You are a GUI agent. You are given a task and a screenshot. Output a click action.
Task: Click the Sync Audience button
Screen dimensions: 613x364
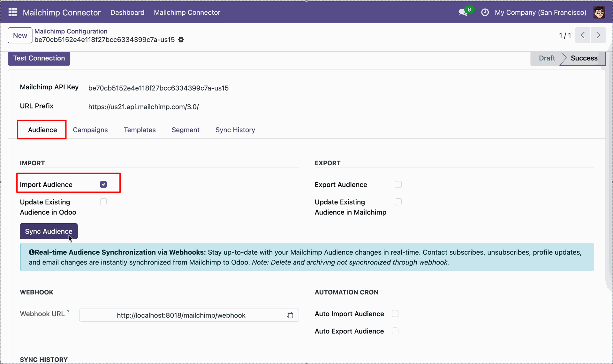(49, 231)
